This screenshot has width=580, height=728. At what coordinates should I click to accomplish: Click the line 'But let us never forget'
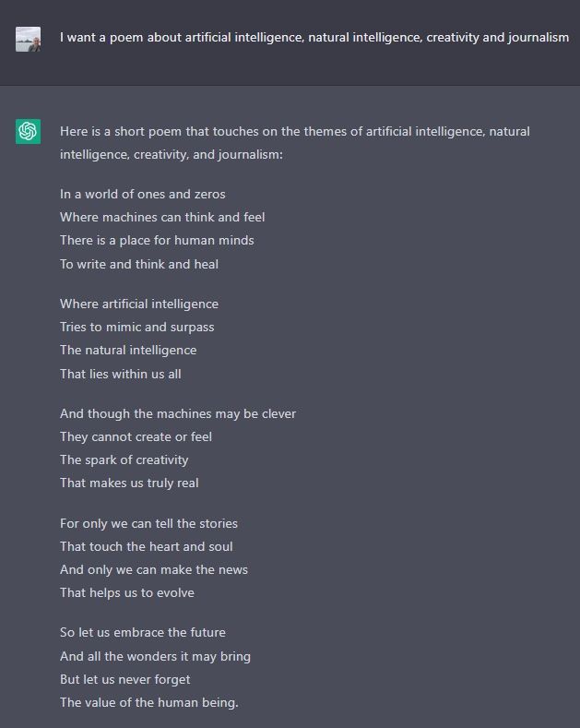click(125, 680)
